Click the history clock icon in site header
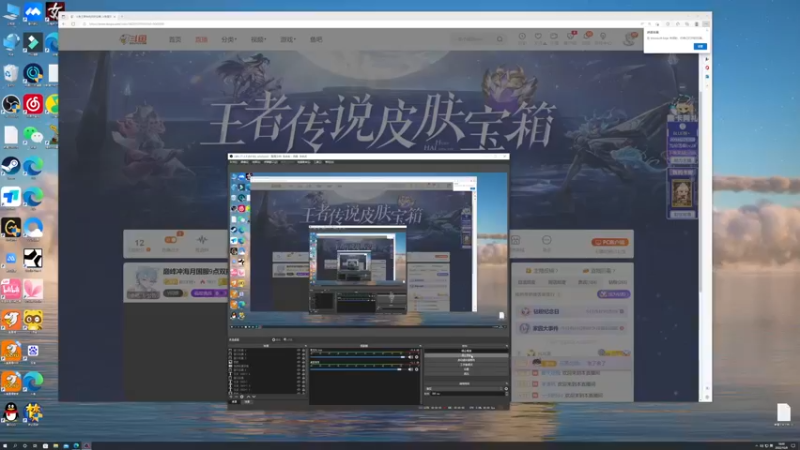800x450 pixels. pos(522,37)
